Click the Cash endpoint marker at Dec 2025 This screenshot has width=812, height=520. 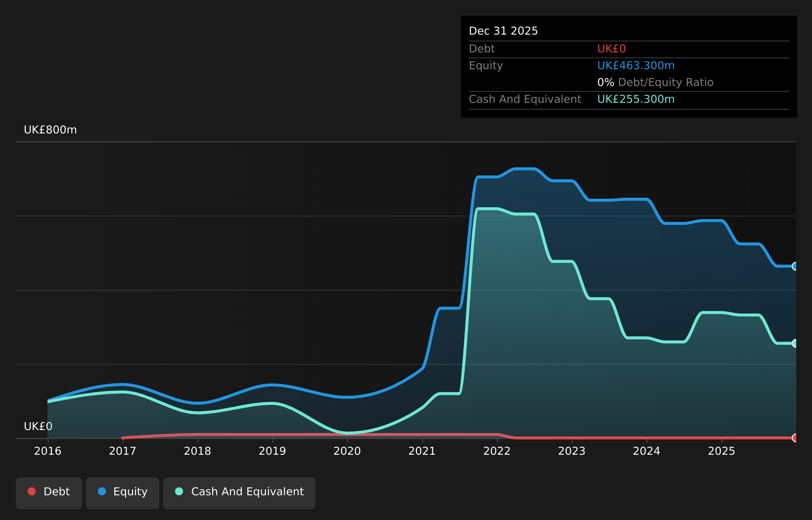pos(795,344)
